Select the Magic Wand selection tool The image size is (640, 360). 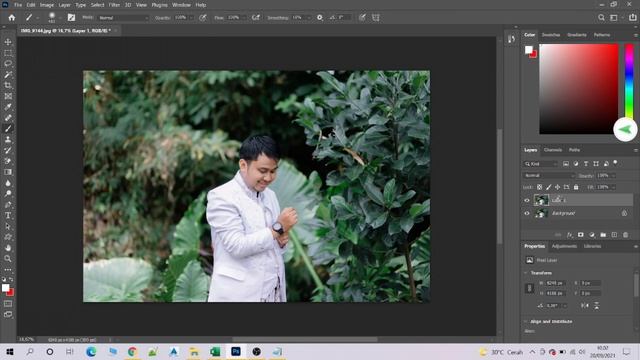(8, 75)
